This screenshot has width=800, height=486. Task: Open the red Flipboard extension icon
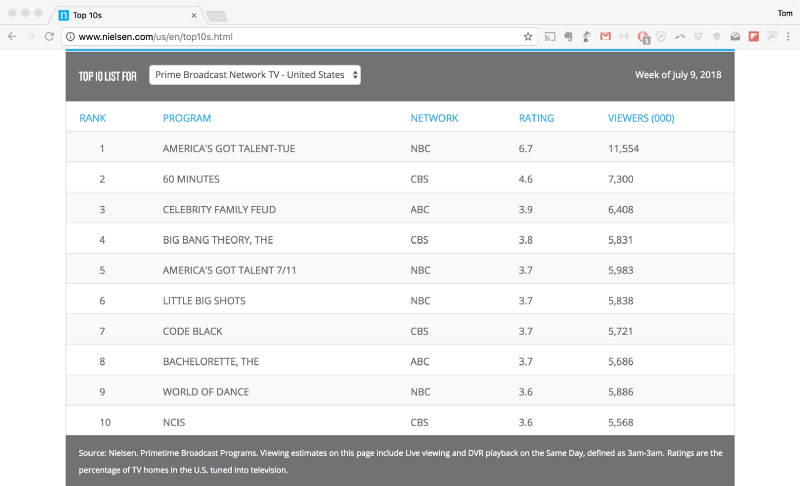[x=753, y=36]
